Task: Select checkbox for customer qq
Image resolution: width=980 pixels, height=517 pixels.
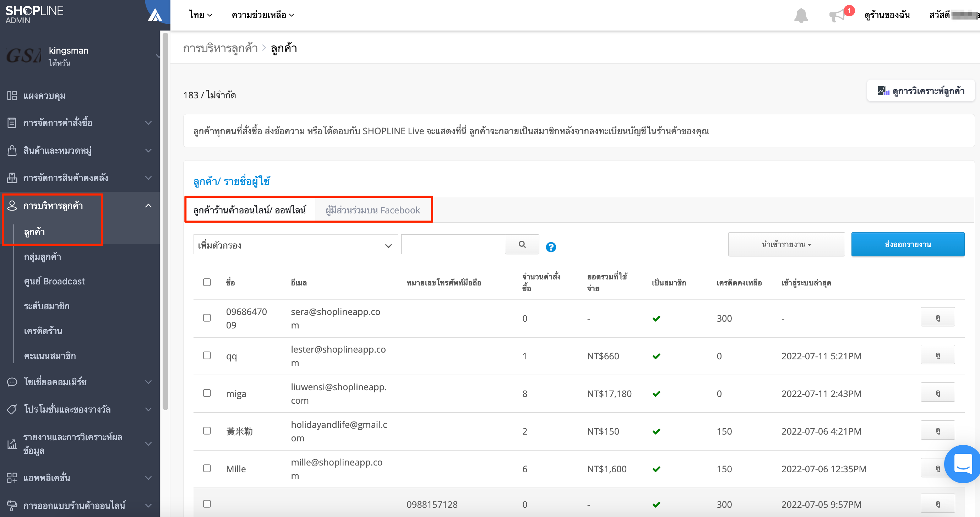Action: click(x=207, y=355)
